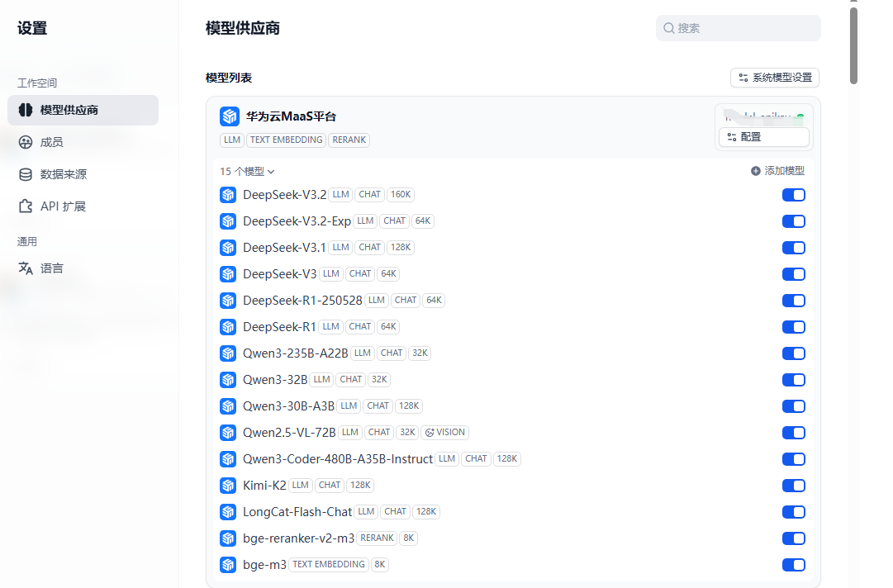The width and height of the screenshot is (893, 588).
Task: Click 添加模型 to add a model
Action: 777,171
